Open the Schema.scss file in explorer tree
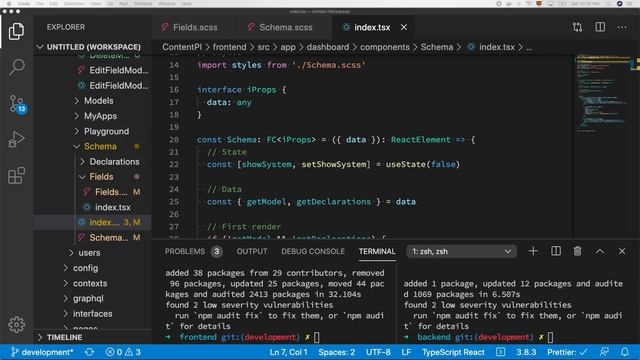The image size is (640, 360). coord(109,238)
